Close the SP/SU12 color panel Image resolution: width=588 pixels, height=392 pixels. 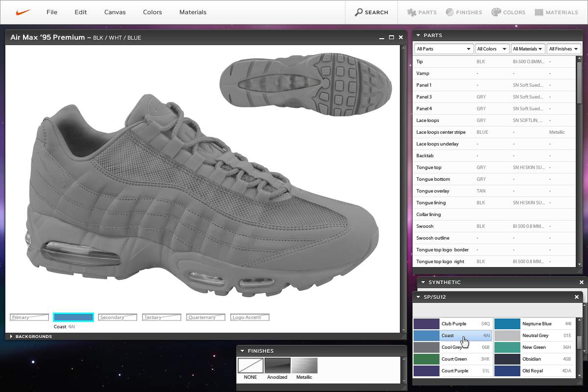(577, 297)
